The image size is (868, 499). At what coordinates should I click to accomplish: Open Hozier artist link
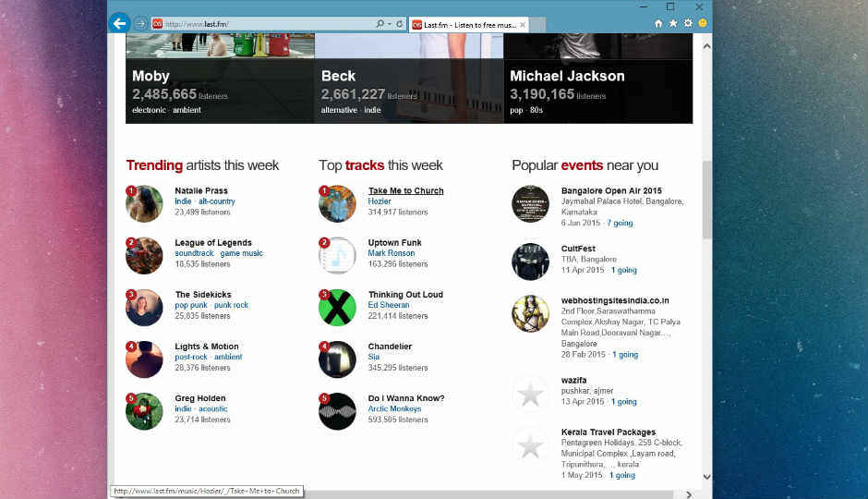[380, 201]
